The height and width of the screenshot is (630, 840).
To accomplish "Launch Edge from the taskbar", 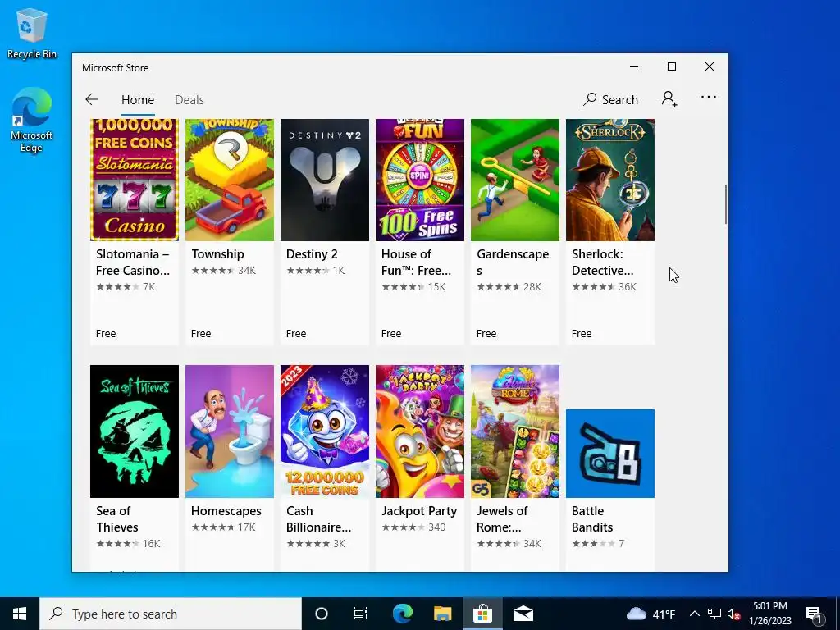I will click(402, 614).
